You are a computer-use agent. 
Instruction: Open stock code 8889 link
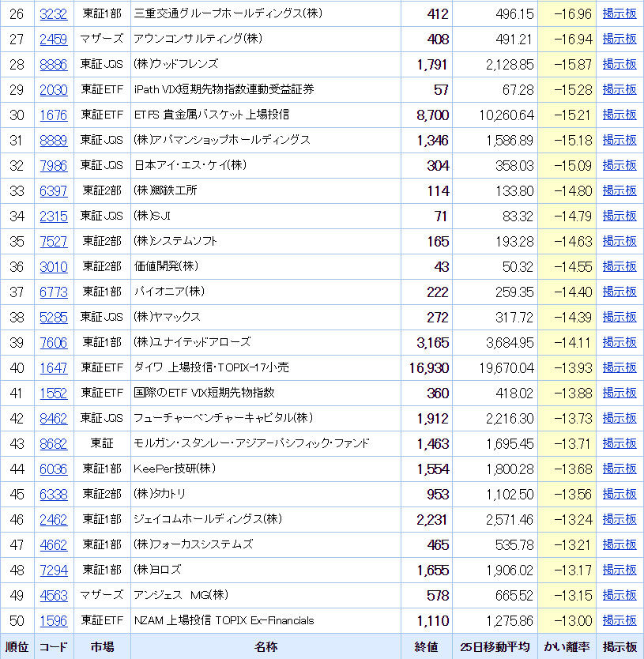pos(54,141)
